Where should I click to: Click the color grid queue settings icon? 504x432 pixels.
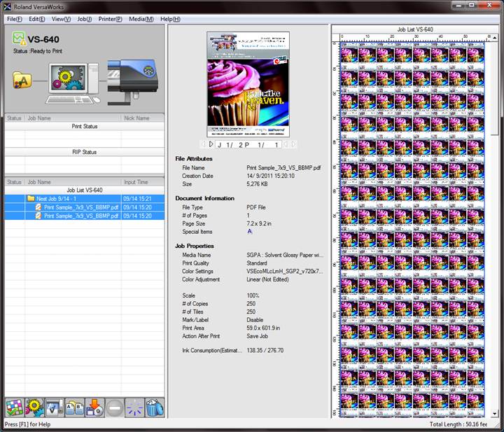coord(14,407)
